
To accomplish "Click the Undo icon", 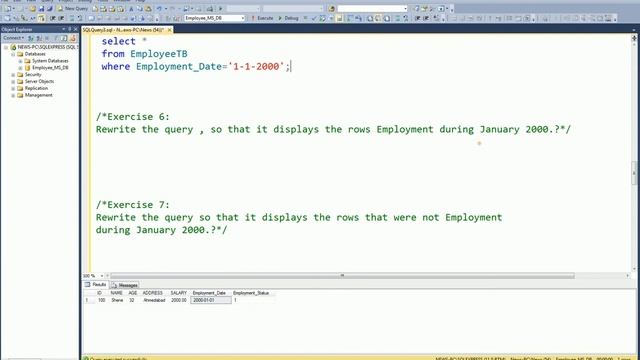I will pos(159,9).
